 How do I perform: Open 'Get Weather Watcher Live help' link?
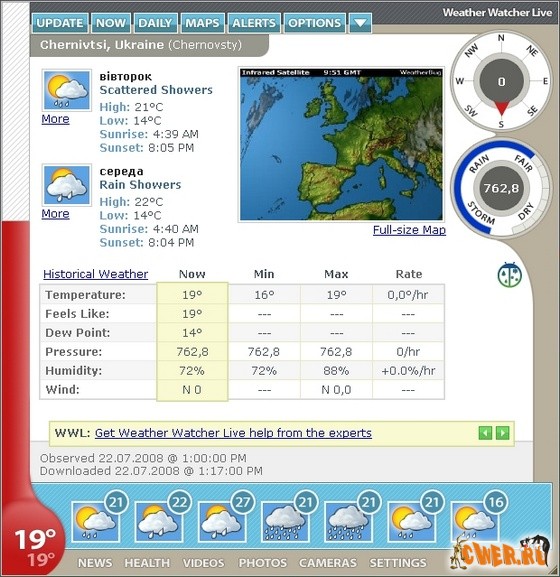[233, 433]
